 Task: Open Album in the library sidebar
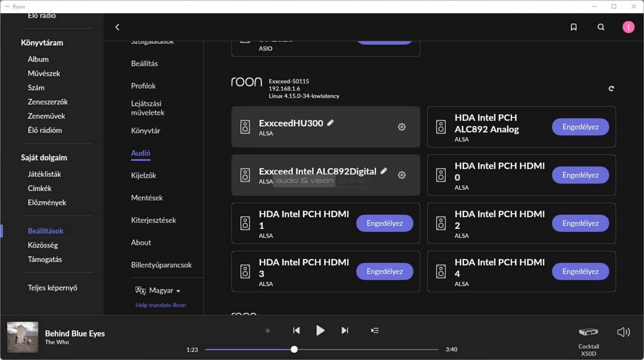38,59
